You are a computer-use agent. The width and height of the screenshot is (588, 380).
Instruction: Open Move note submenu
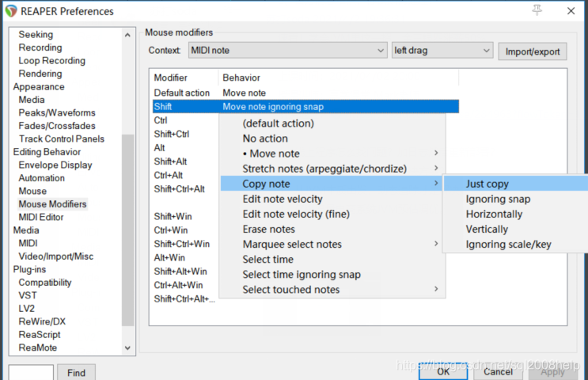pyautogui.click(x=332, y=154)
